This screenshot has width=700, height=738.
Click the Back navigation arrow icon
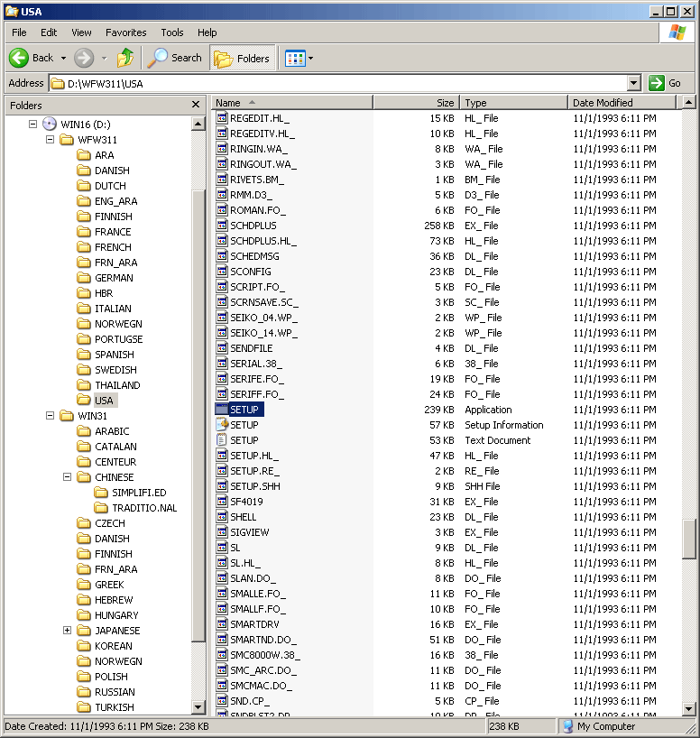19,58
